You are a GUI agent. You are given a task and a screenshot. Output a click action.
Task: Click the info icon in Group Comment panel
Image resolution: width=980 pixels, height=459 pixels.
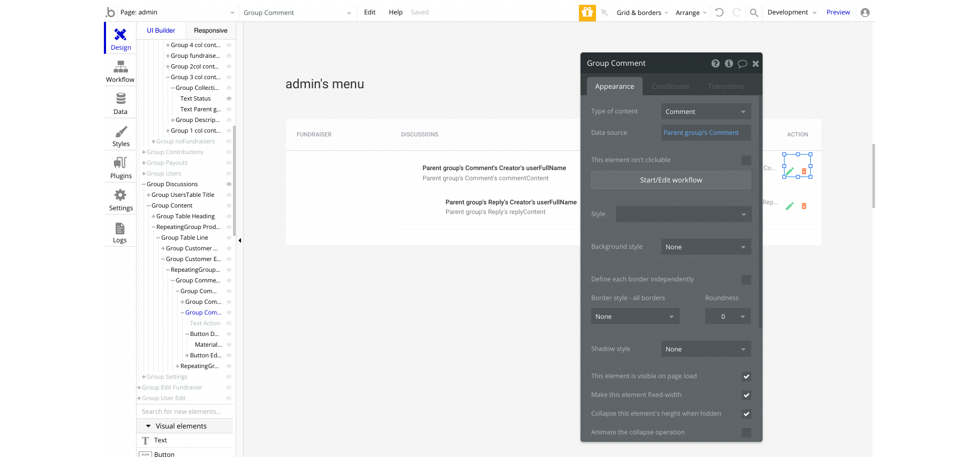pyautogui.click(x=729, y=63)
